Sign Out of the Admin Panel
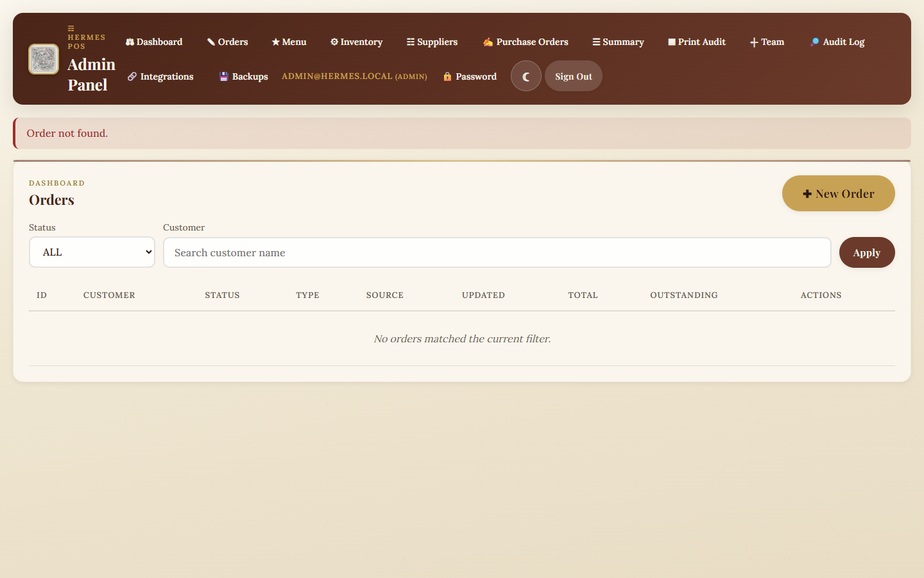 tap(573, 76)
